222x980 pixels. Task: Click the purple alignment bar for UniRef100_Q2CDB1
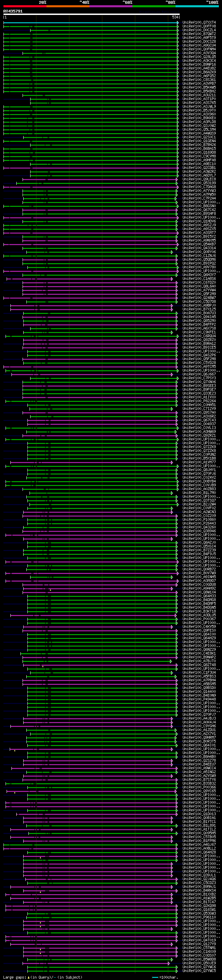pyautogui.click(x=91, y=168)
